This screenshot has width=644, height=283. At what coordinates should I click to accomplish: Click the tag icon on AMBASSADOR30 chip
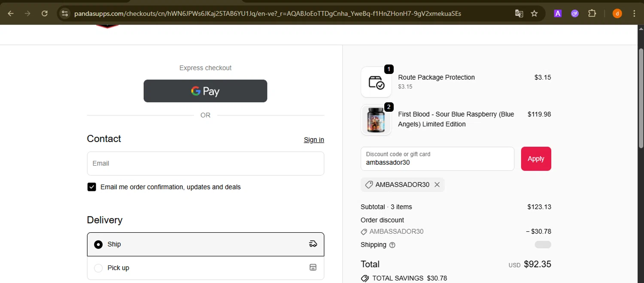(368, 185)
